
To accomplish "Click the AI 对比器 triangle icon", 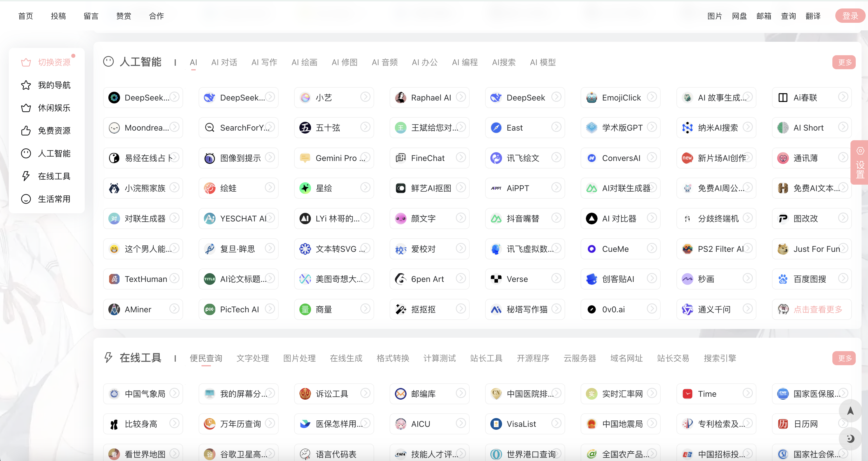I will tap(591, 218).
